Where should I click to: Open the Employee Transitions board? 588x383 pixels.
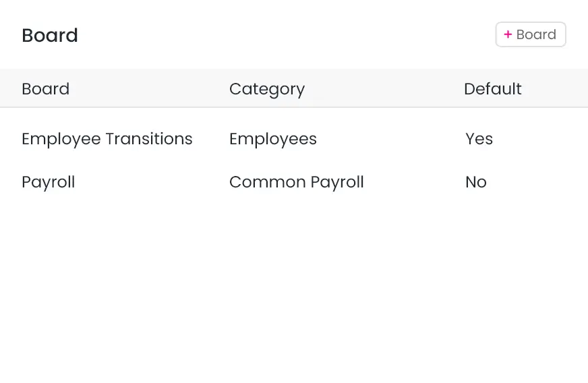point(107,139)
